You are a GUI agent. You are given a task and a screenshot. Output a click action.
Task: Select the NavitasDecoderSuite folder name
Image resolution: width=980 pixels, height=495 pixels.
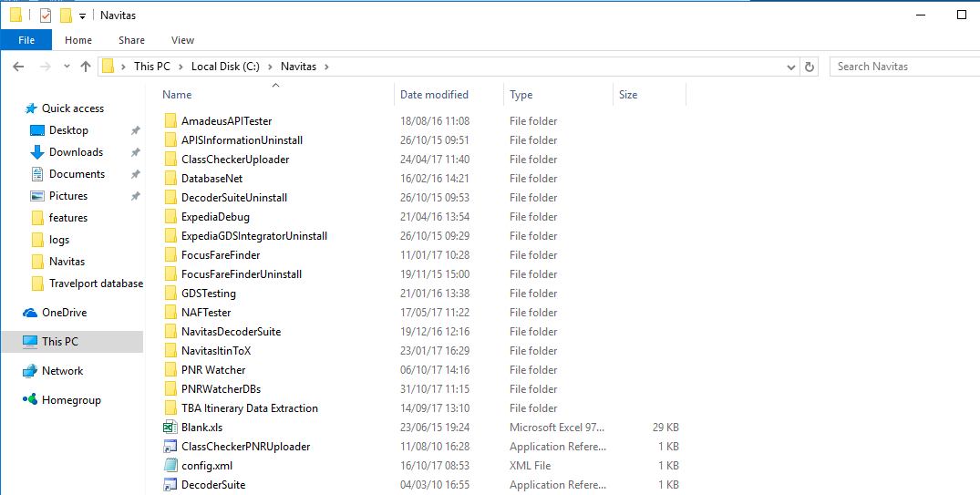[x=231, y=332]
